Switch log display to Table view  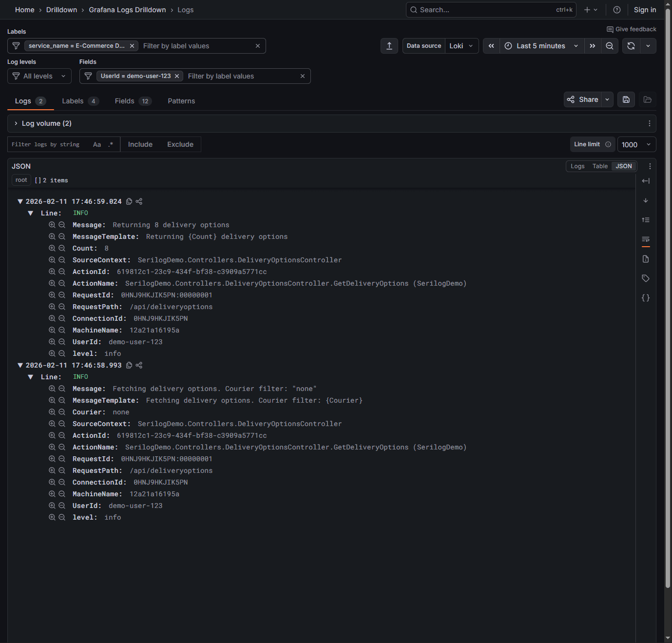(600, 166)
